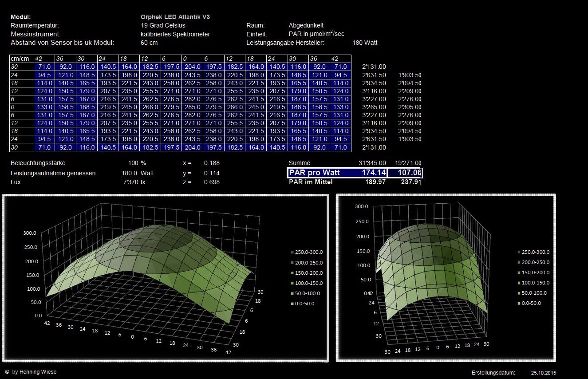Click the 'Summe' label
Screen dimensions: 588x379
[x=300, y=163]
